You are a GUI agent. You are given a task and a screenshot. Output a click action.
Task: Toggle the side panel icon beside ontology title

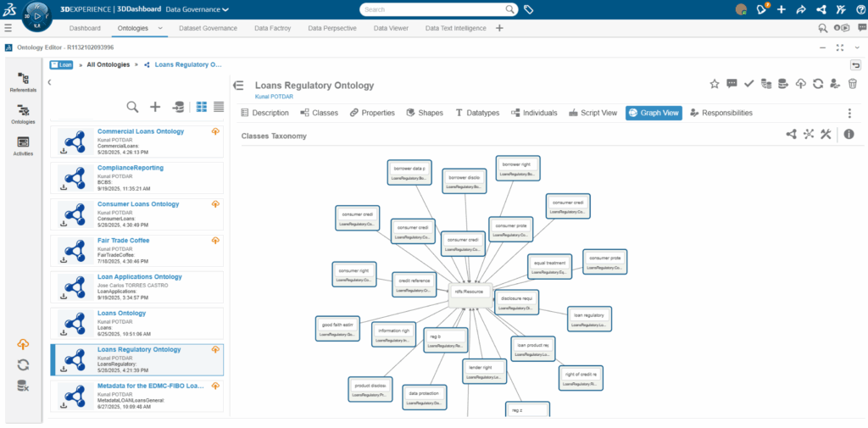pyautogui.click(x=239, y=86)
